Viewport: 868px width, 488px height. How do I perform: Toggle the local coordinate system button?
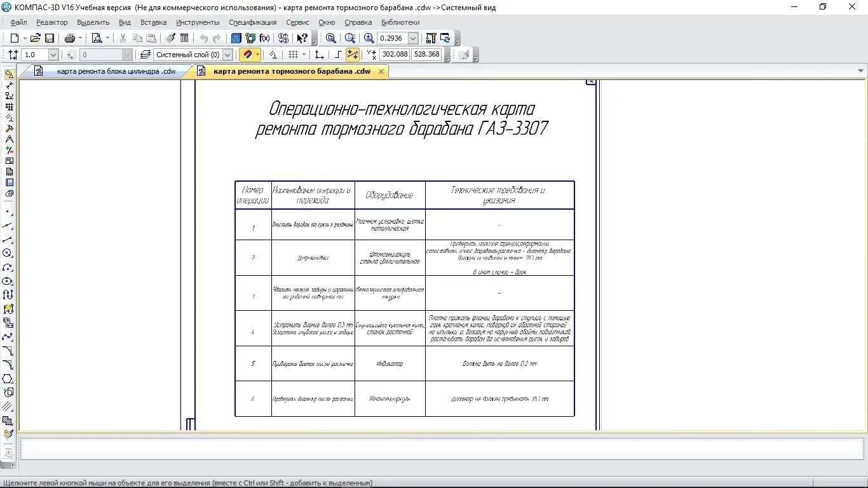[x=320, y=55]
